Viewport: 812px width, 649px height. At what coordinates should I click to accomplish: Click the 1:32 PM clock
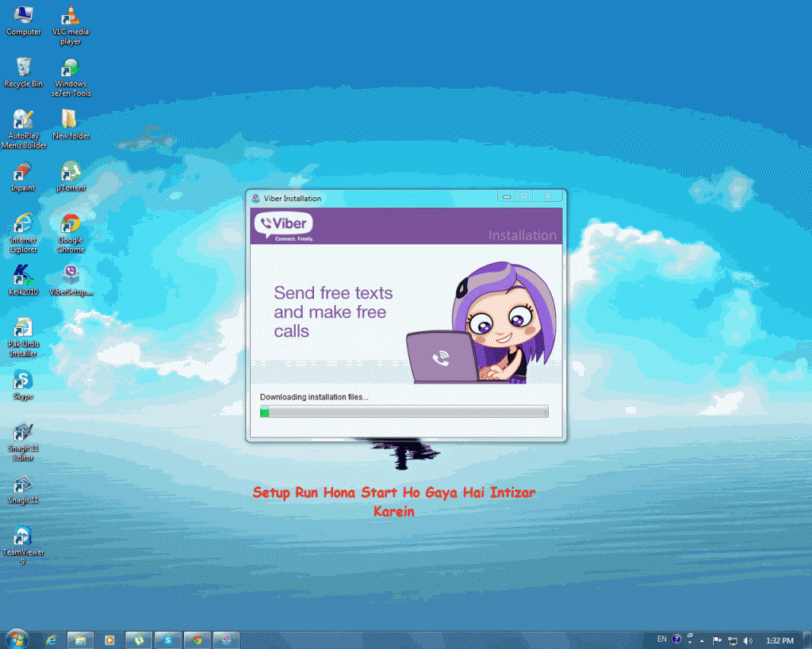pyautogui.click(x=779, y=641)
